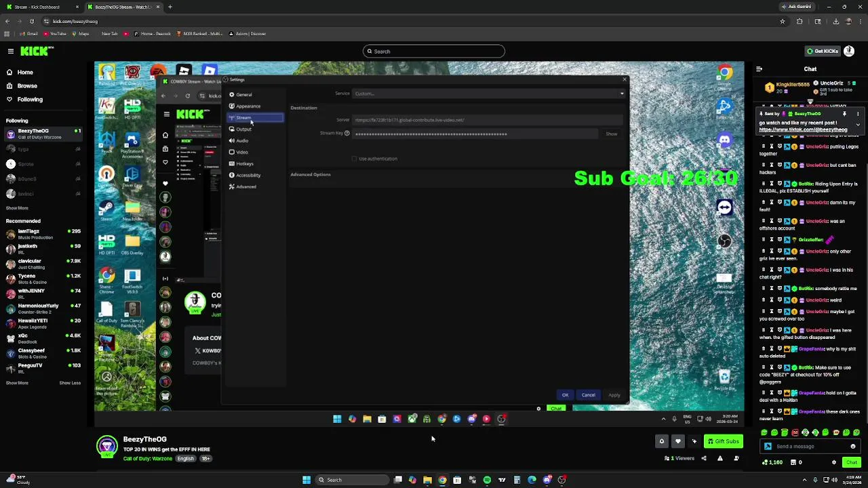Open the Call of Duty: Warzone category link
Screen dimensions: 868x488
[x=148, y=458]
